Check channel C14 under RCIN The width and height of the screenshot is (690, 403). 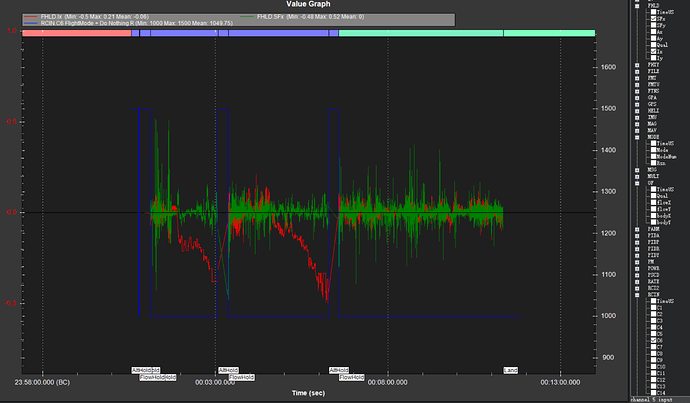pos(653,393)
